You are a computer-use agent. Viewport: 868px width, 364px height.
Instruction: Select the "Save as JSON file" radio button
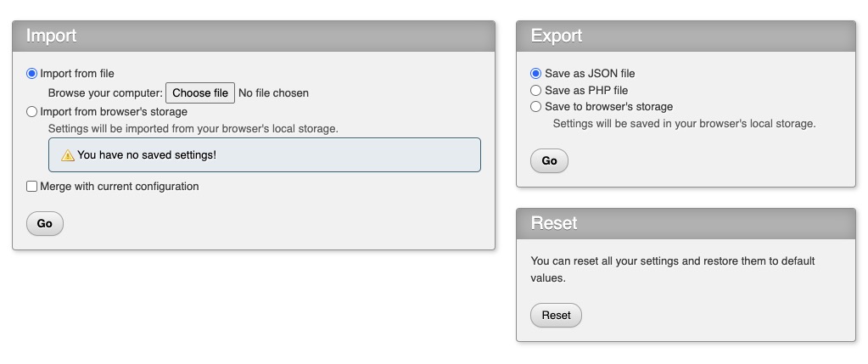coord(535,74)
